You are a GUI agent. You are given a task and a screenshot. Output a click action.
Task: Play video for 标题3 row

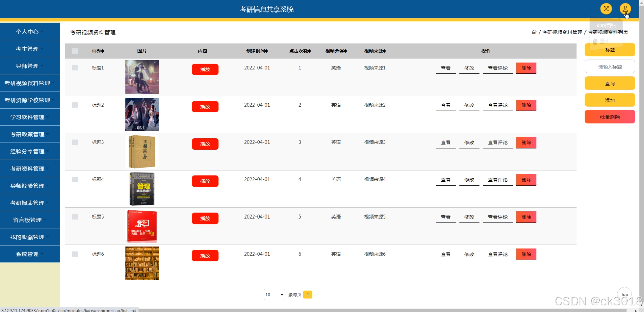205,144
